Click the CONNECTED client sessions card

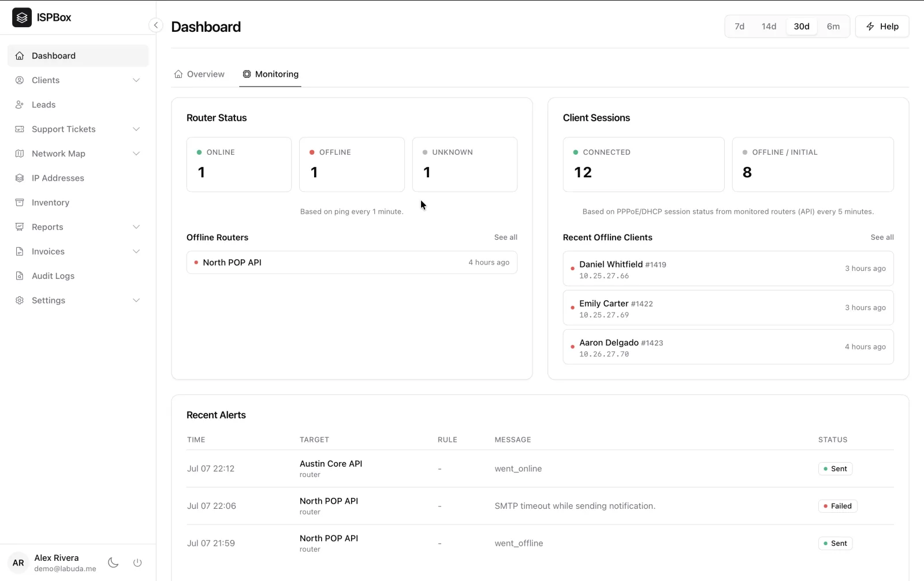tap(643, 165)
